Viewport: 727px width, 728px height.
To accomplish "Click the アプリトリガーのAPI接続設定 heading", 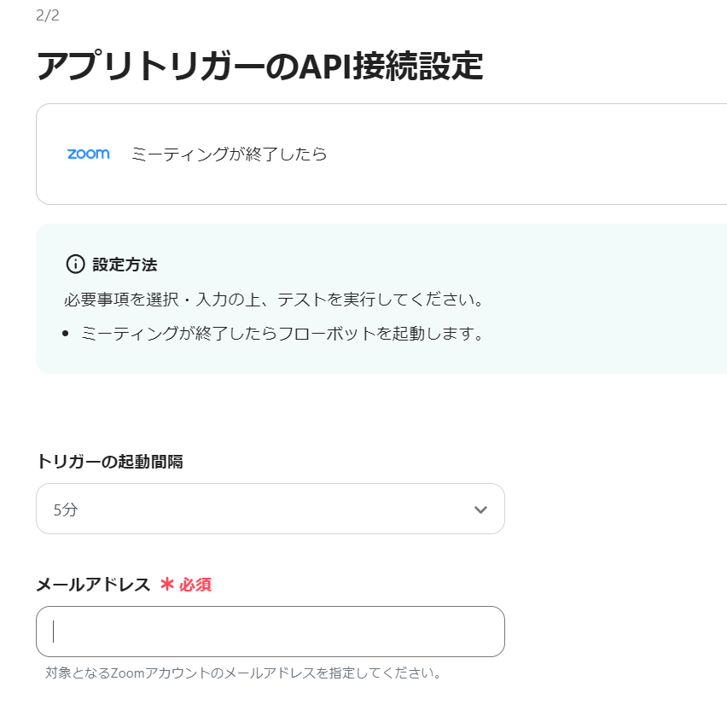I will pos(259,67).
